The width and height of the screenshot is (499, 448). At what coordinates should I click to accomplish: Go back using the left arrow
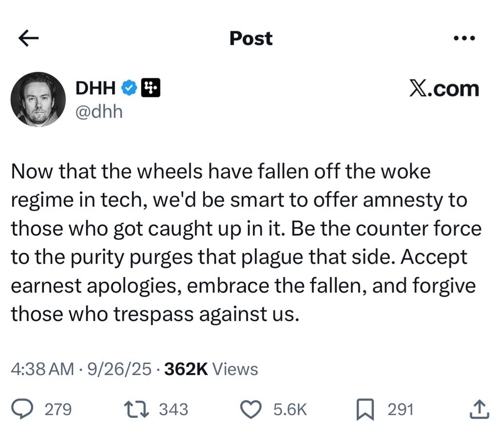click(28, 38)
